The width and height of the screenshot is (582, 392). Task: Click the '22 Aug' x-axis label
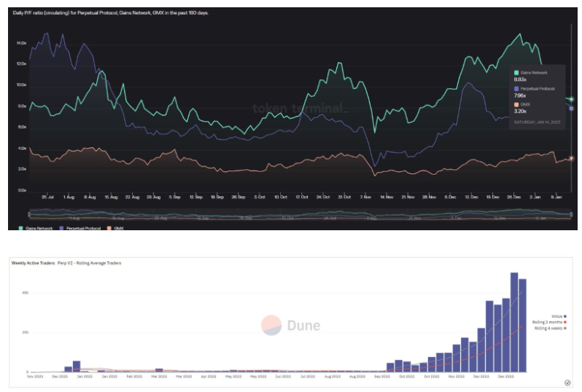pos(132,197)
